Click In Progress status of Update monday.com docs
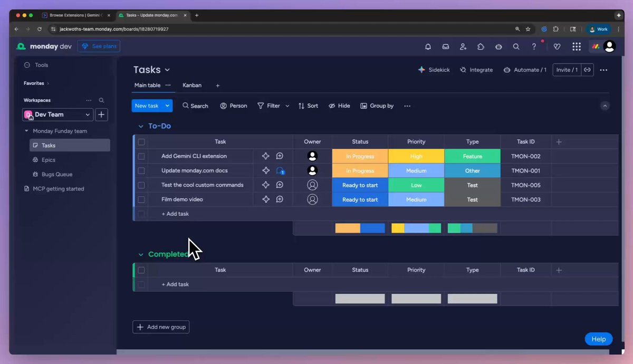Viewport: 633px width, 364px height. pos(360,171)
